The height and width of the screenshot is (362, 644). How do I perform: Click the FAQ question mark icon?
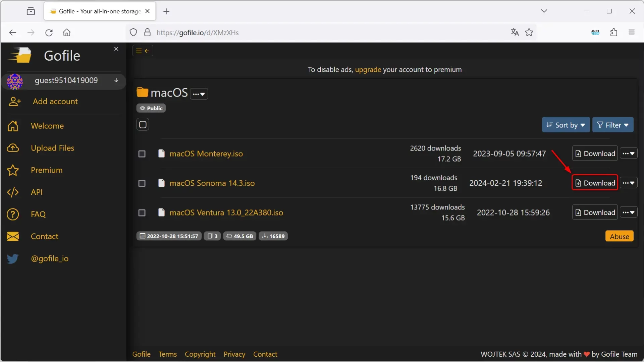click(13, 215)
